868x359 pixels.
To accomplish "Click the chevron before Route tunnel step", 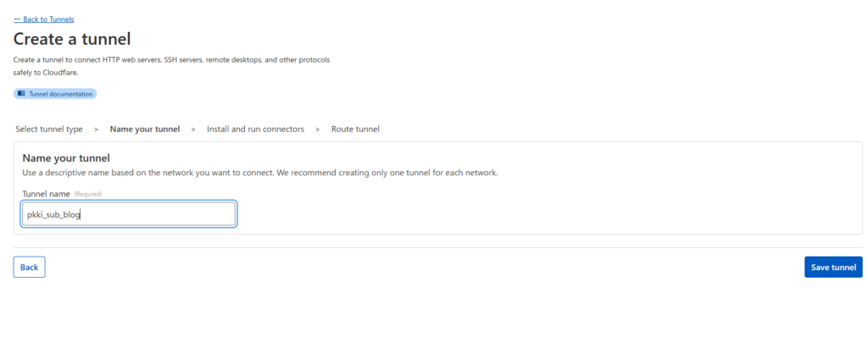I will pyautogui.click(x=318, y=130).
